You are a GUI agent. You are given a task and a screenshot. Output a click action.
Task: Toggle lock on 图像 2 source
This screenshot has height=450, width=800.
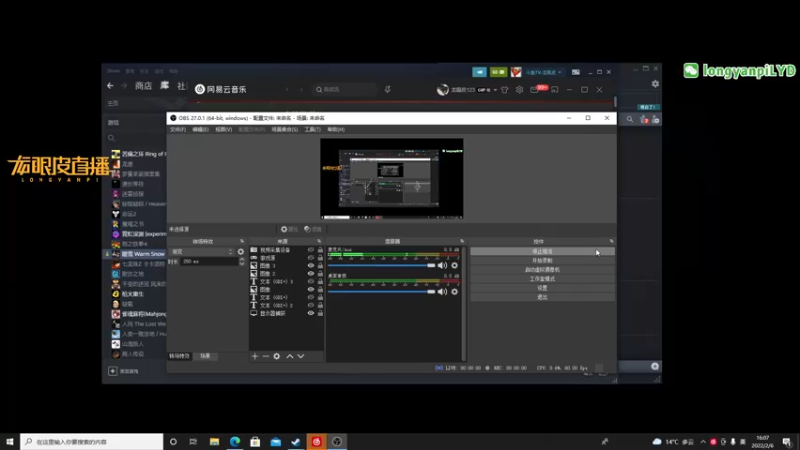[x=320, y=273]
